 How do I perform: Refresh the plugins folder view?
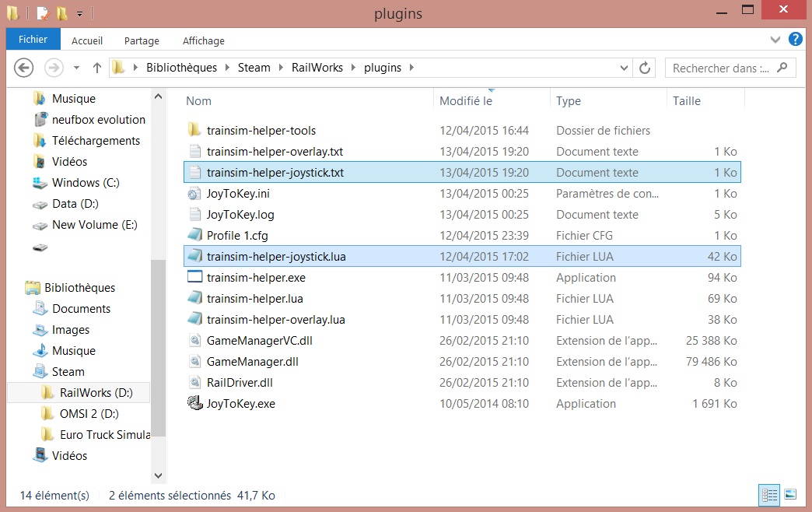[x=645, y=68]
